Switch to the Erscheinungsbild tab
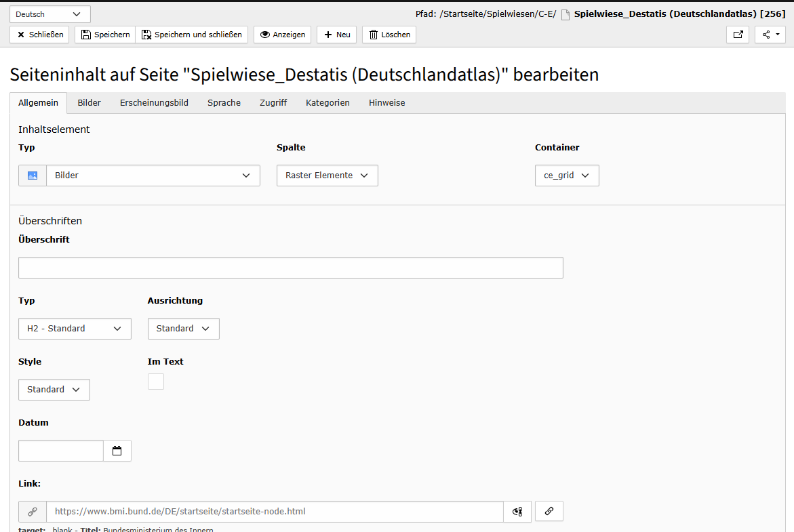The width and height of the screenshot is (794, 532). click(x=154, y=103)
